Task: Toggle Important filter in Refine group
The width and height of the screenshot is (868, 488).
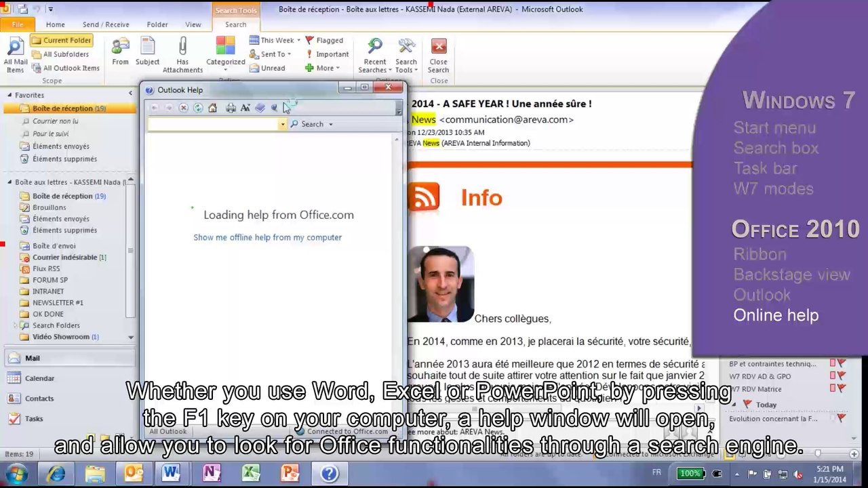Action: [327, 54]
